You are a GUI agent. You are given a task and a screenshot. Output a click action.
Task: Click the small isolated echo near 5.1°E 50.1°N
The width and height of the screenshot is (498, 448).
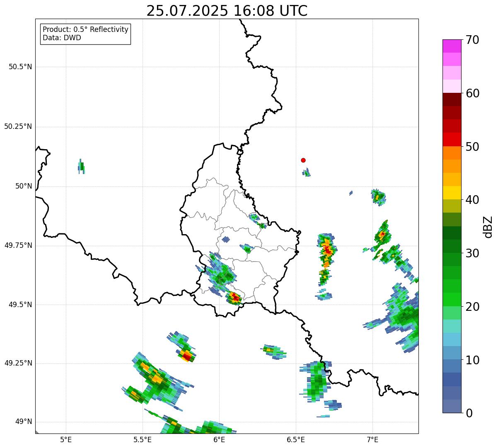click(81, 167)
